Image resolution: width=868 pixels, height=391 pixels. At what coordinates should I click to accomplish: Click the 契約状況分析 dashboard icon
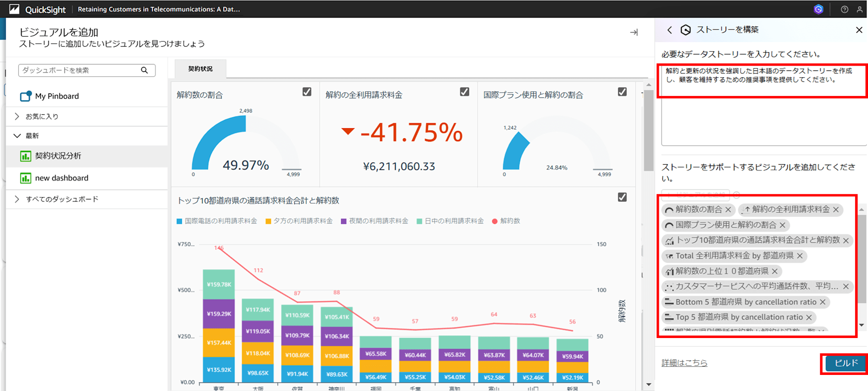pos(26,156)
